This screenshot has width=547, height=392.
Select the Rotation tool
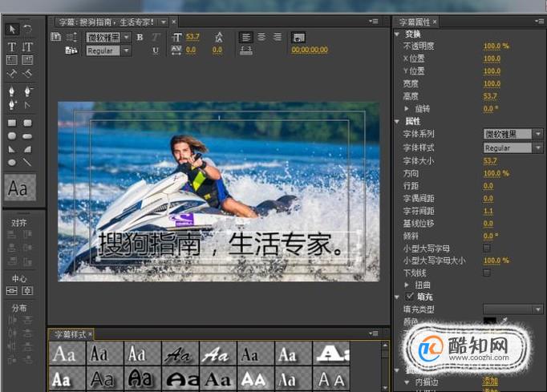(27, 29)
